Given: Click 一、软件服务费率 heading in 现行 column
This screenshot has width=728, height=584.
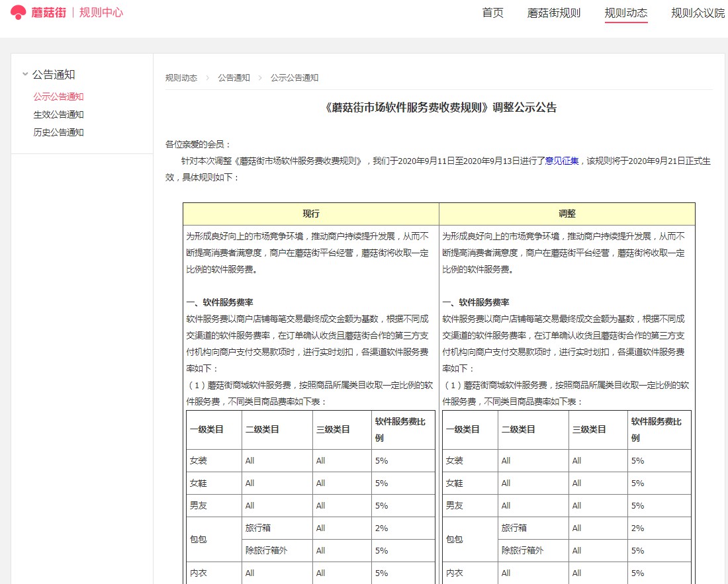Looking at the screenshot, I should [220, 302].
